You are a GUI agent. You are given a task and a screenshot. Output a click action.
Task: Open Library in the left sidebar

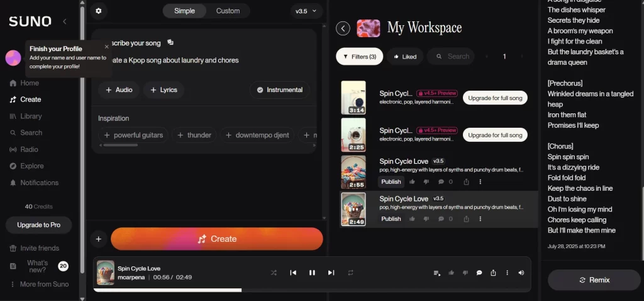pyautogui.click(x=30, y=116)
